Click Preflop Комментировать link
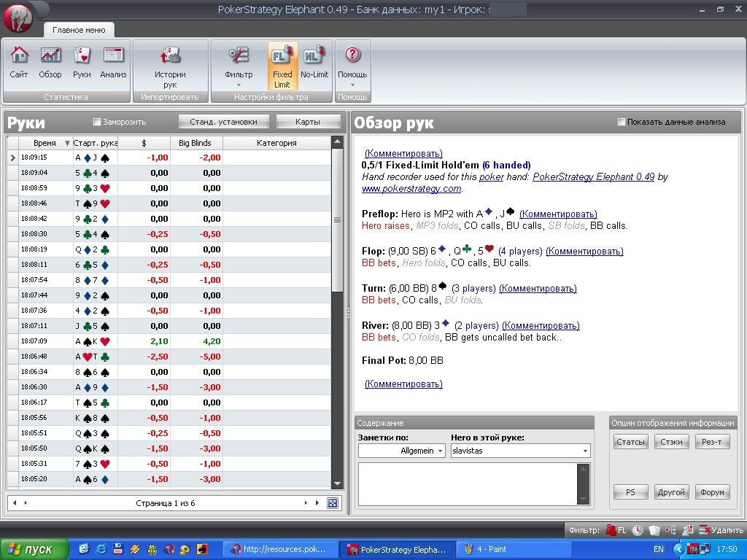 pyautogui.click(x=558, y=214)
